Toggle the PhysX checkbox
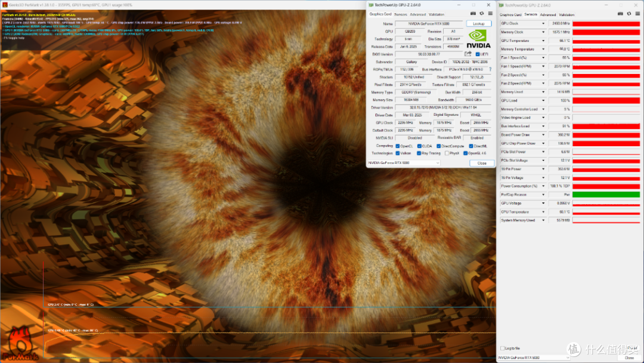Viewport: 644px width, 363px height. click(x=447, y=153)
